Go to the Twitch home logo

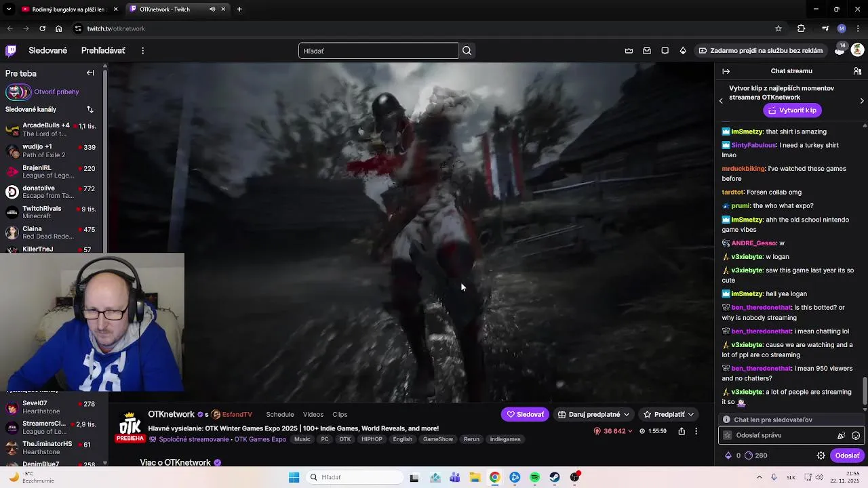(11, 51)
